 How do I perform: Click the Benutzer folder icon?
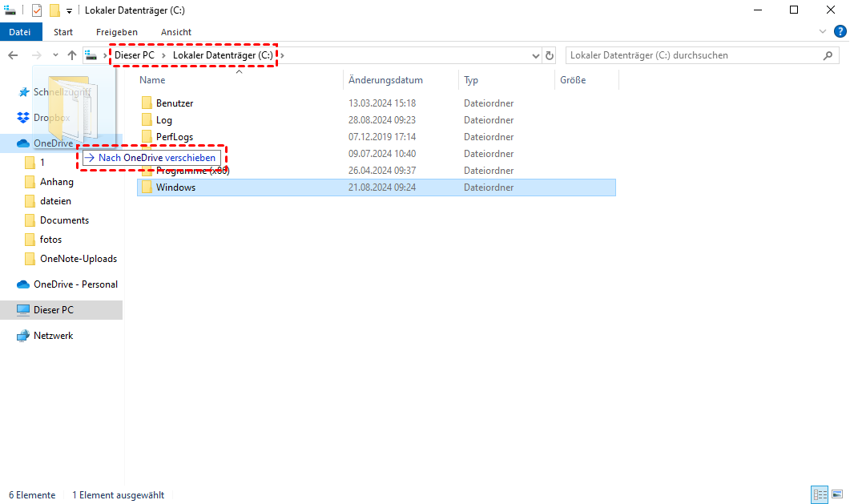coord(147,103)
